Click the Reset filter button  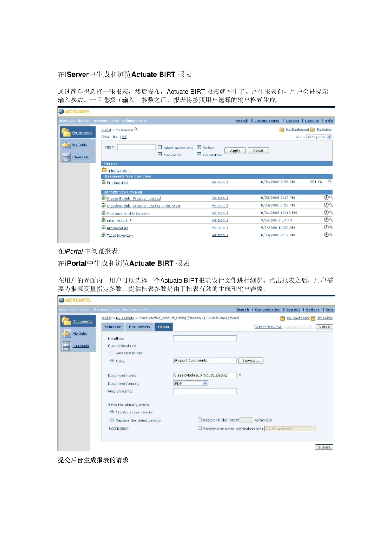point(258,151)
